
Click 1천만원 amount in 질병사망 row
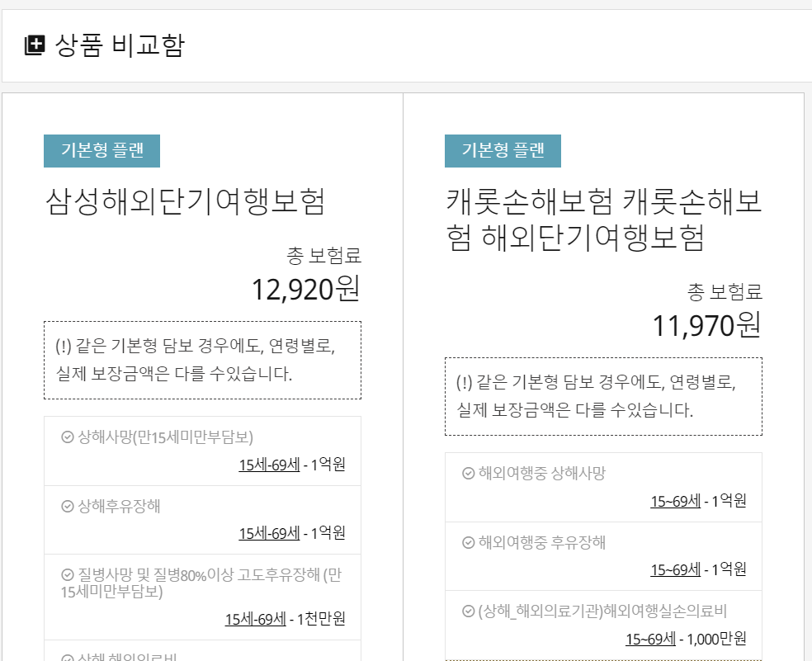pyautogui.click(x=321, y=619)
